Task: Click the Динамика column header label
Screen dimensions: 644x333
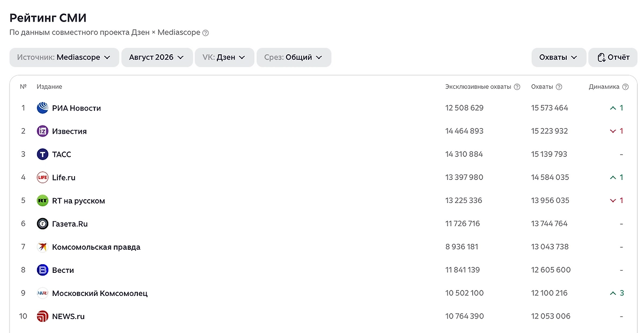Action: 604,87
